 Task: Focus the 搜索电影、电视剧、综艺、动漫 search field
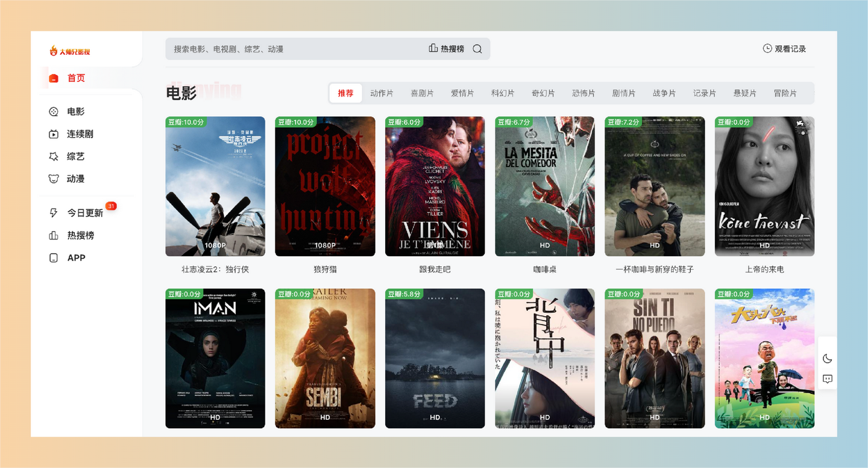tap(328, 49)
